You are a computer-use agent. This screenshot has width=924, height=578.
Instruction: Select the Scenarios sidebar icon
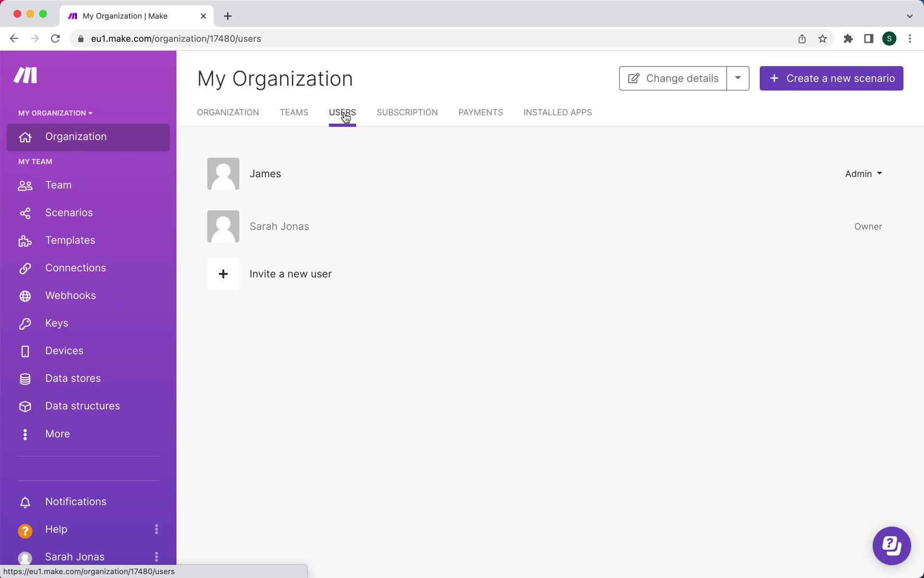click(x=25, y=213)
